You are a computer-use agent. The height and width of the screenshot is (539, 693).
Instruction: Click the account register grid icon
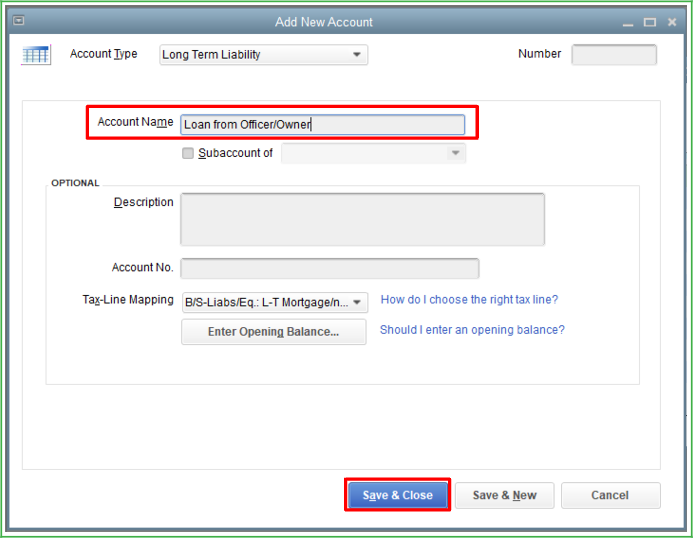36,55
